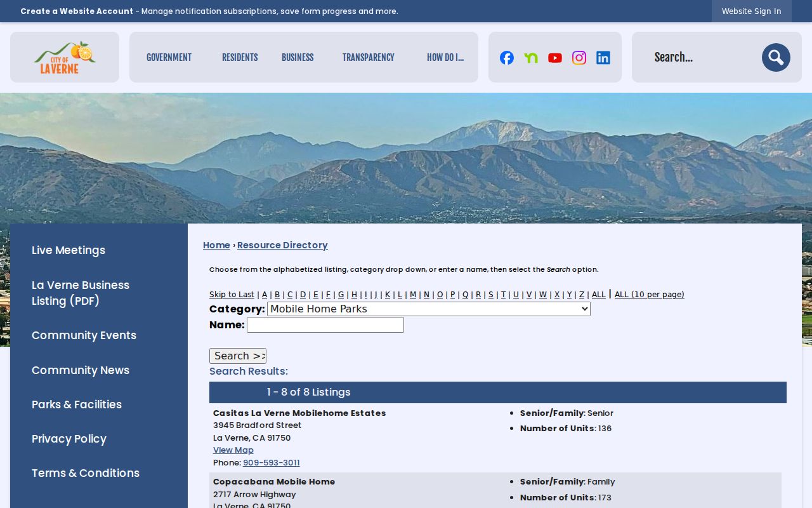The image size is (812, 508).
Task: Open Terms & Conditions sidebar link
Action: (x=86, y=473)
